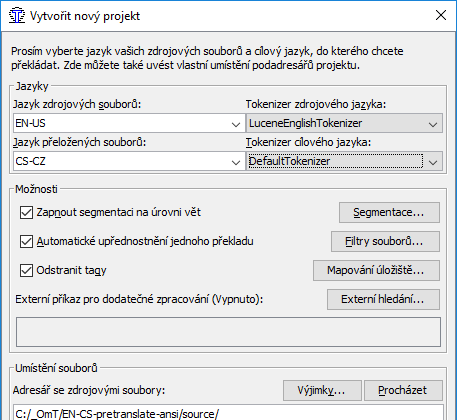Viewport: 457px width, 420px height.
Task: Uncheck Automatické upřednostnění jednoho překladu
Action: click(x=26, y=242)
